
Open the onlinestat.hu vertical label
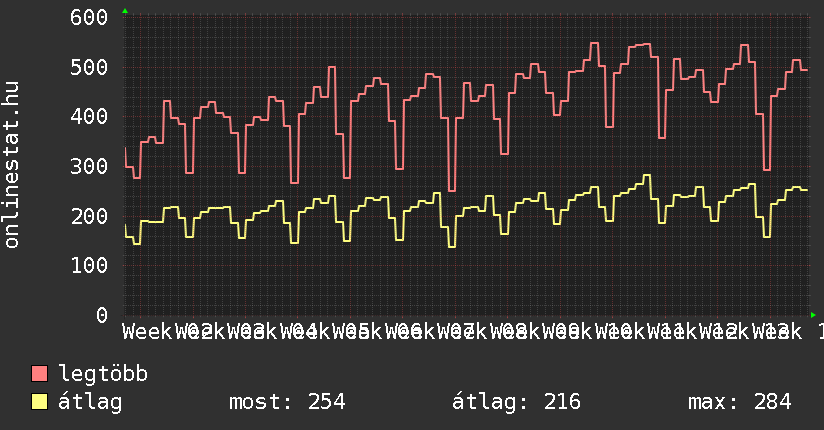tap(12, 165)
